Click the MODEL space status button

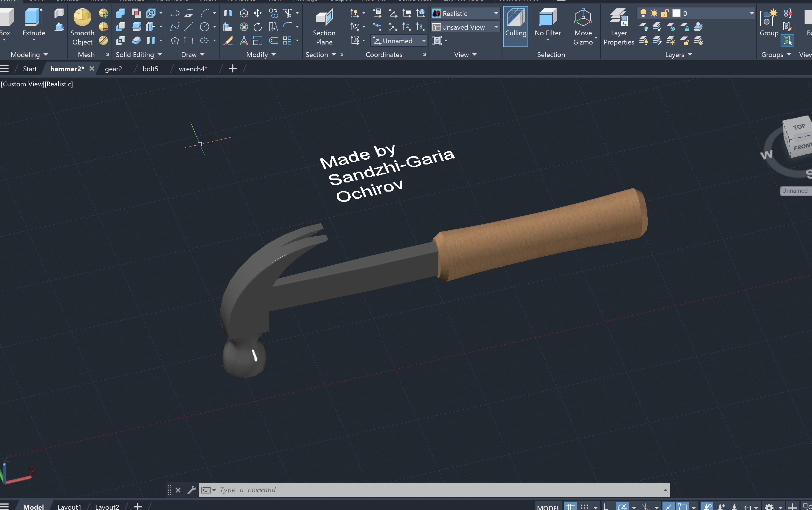548,507
